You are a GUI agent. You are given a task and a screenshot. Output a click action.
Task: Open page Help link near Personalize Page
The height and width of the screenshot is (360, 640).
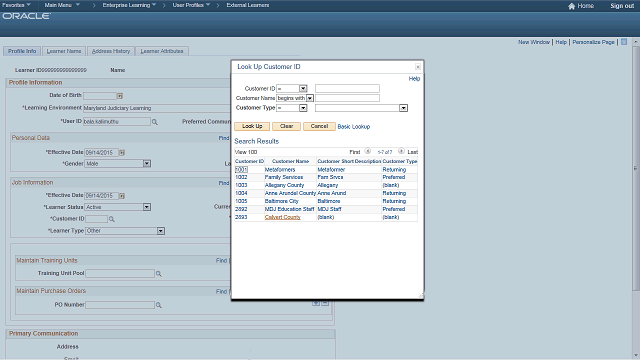[x=561, y=42]
